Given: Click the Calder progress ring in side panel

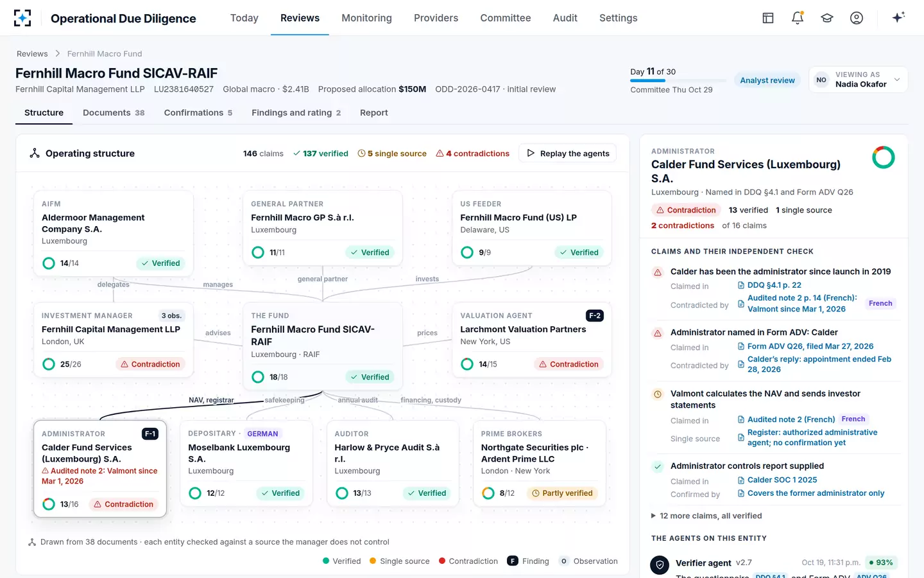Looking at the screenshot, I should click(884, 157).
